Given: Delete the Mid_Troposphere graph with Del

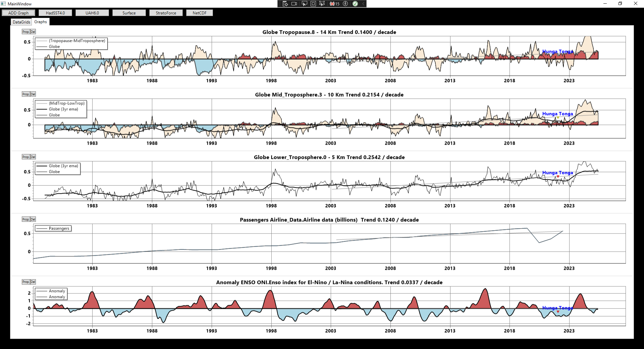Looking at the screenshot, I should pos(33,94).
